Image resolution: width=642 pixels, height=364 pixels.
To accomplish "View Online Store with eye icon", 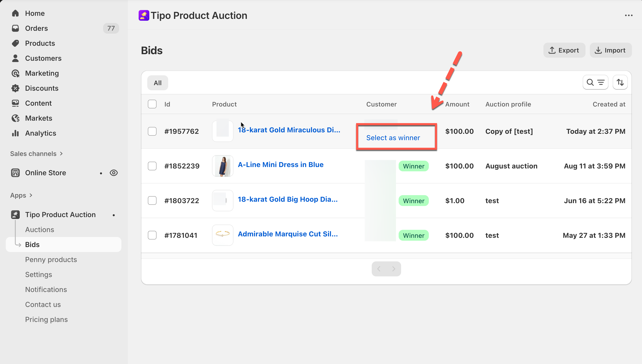I will point(114,173).
